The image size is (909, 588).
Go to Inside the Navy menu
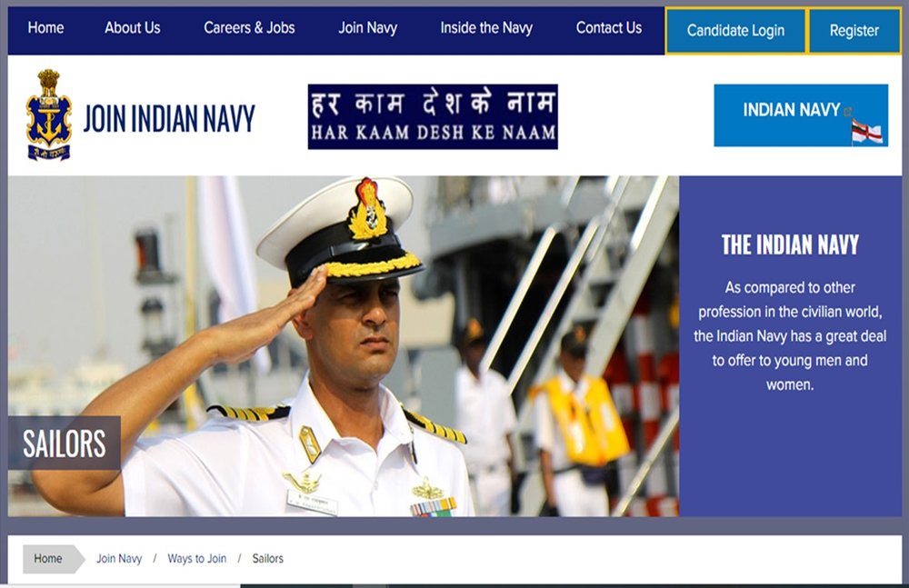[x=486, y=28]
